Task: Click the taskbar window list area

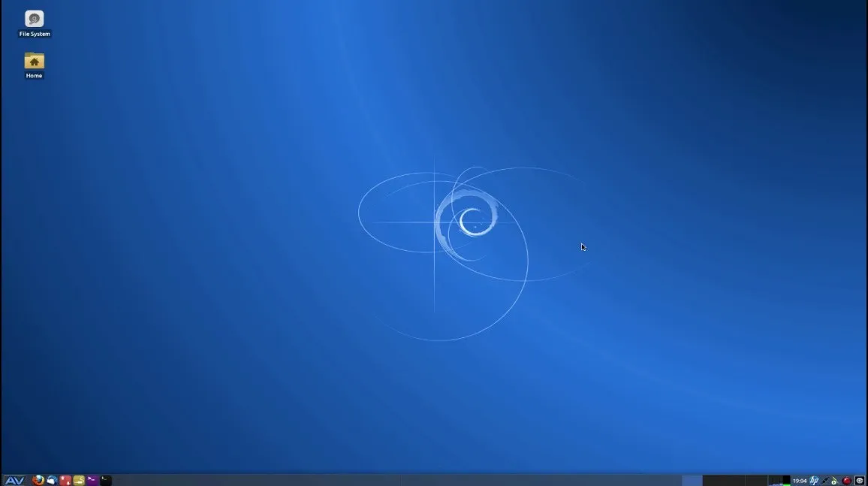Action: [375, 480]
